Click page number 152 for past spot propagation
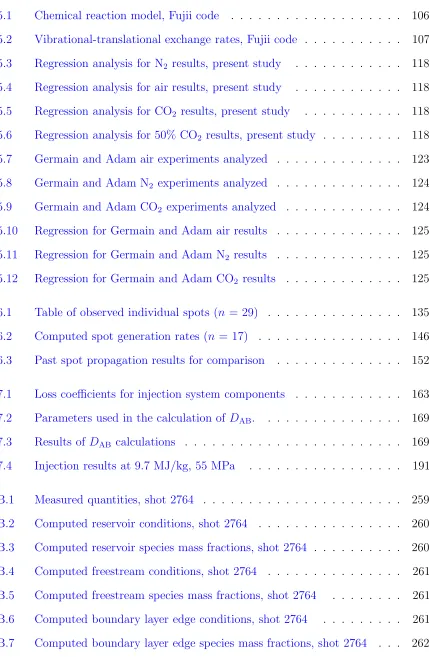The image size is (429, 657). coord(420,360)
